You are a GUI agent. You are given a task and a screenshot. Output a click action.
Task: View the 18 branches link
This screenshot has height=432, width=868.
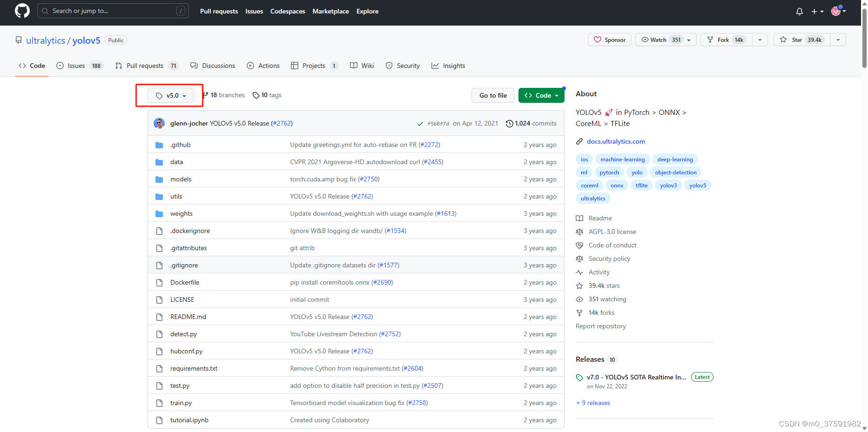224,95
